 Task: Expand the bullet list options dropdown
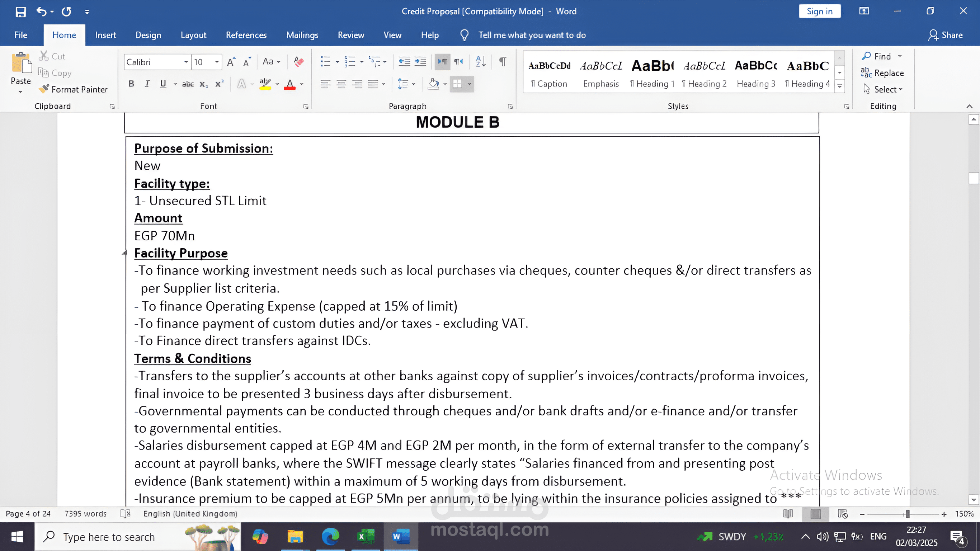pos(338,62)
